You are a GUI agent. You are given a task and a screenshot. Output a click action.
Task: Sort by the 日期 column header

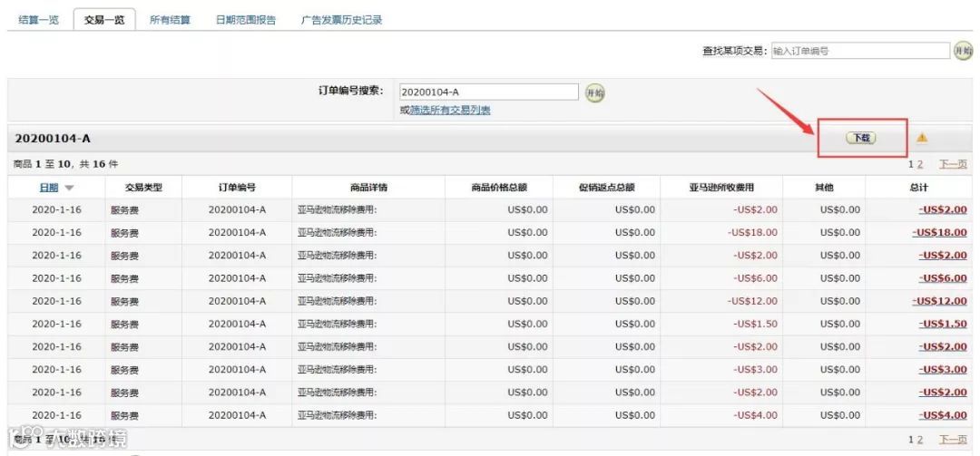49,188
